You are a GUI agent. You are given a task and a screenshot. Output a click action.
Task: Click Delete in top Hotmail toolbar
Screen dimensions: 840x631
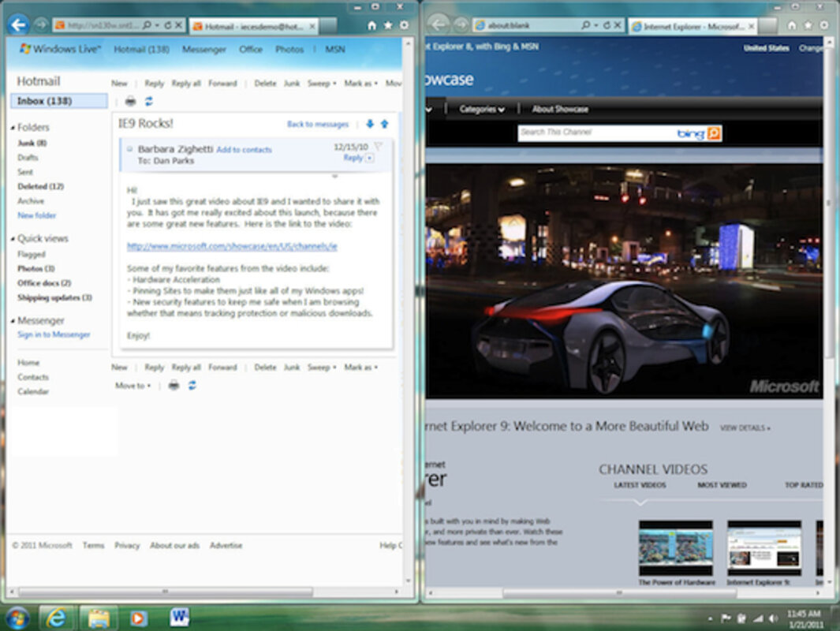[x=265, y=84]
